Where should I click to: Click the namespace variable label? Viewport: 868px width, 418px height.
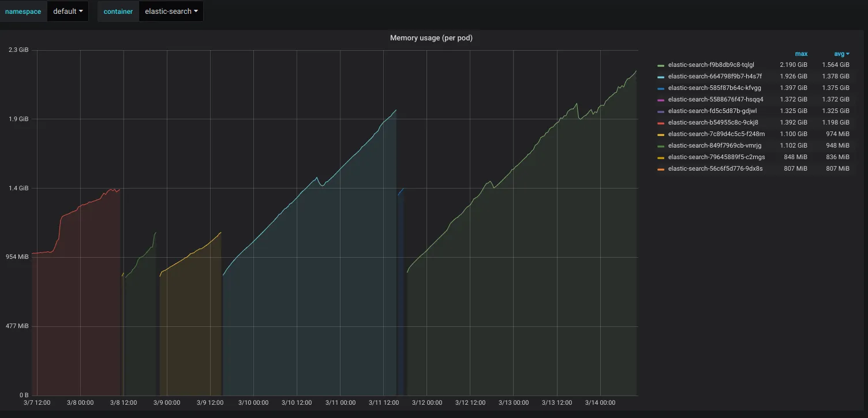pos(23,12)
